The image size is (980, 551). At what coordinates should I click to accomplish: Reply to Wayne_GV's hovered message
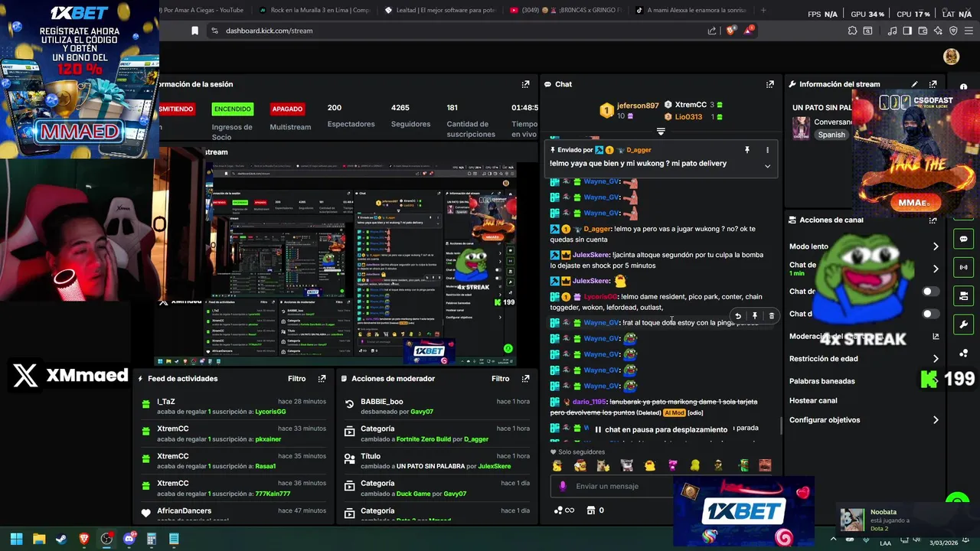737,315
